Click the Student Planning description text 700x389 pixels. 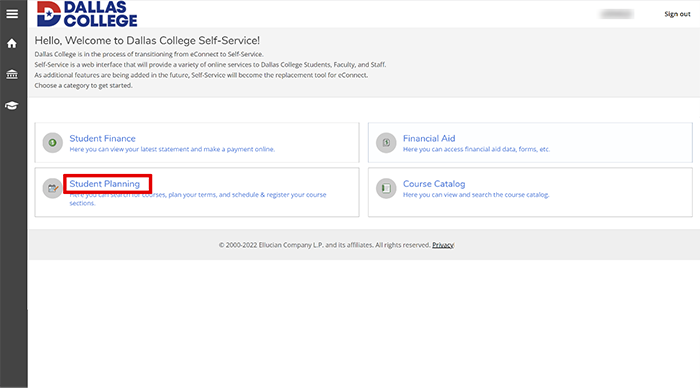tap(198, 199)
